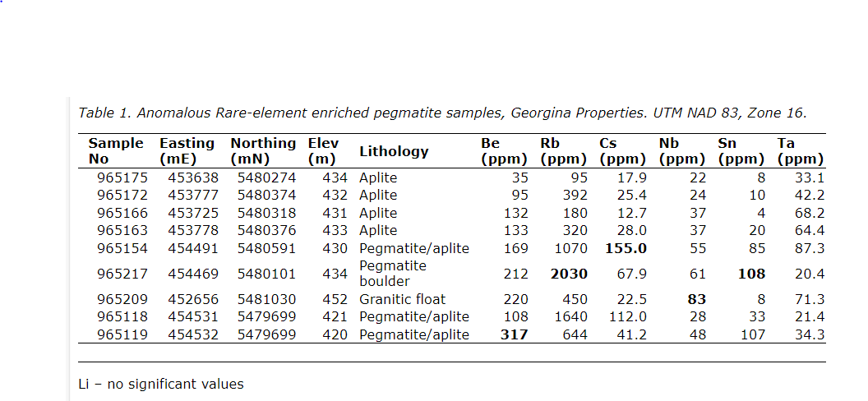Screen dimensions: 868x401
Task: Click the Easting (mE) column header
Action: point(187,151)
